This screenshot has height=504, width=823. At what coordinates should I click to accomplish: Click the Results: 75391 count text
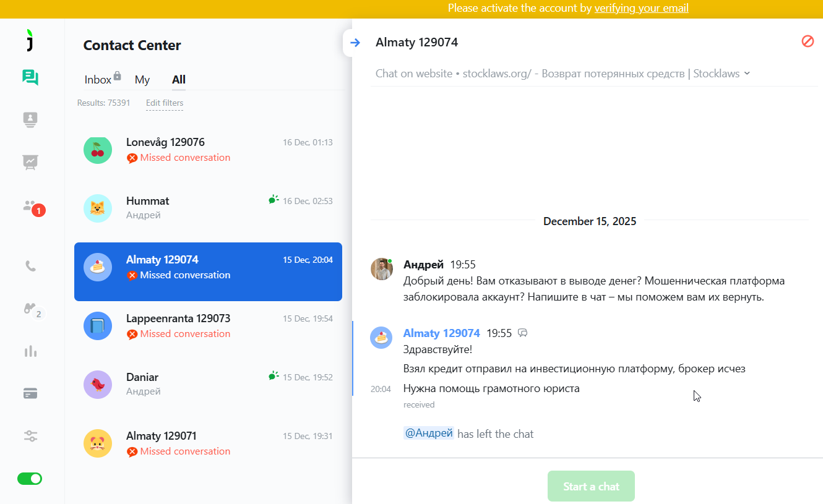(103, 103)
